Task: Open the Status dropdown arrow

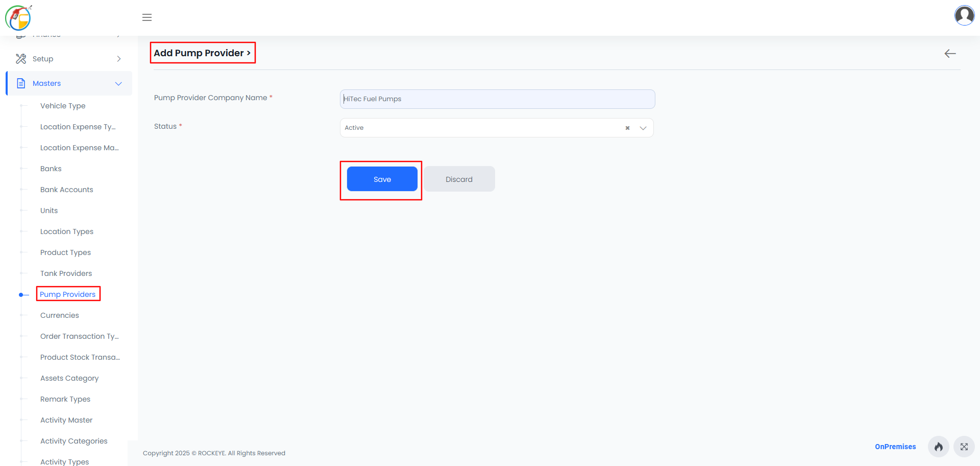Action: coord(643,128)
